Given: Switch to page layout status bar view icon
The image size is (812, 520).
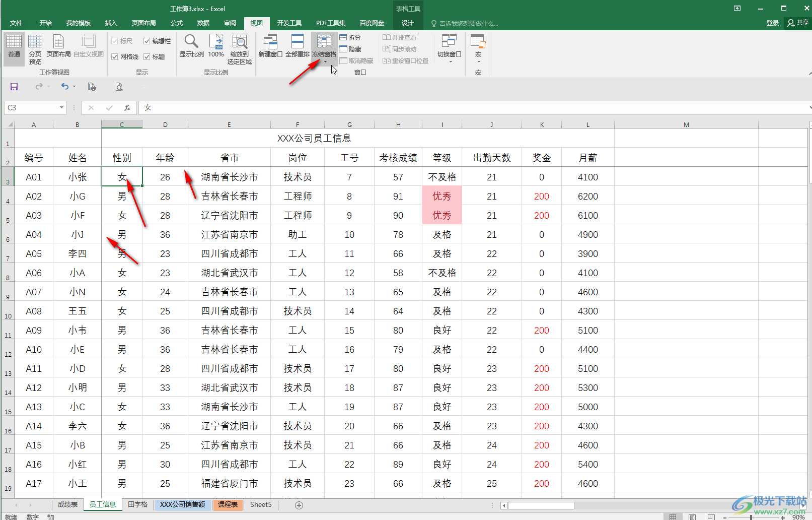Looking at the screenshot, I should pos(692,517).
